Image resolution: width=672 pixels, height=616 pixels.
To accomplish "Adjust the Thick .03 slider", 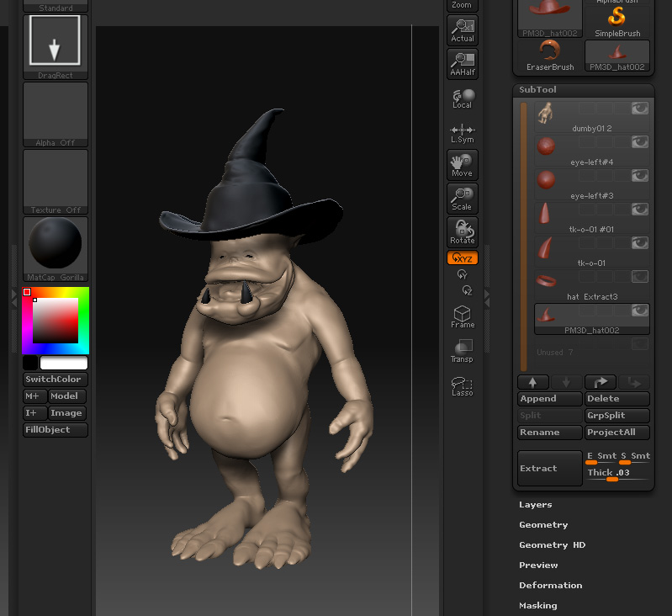I will (617, 474).
